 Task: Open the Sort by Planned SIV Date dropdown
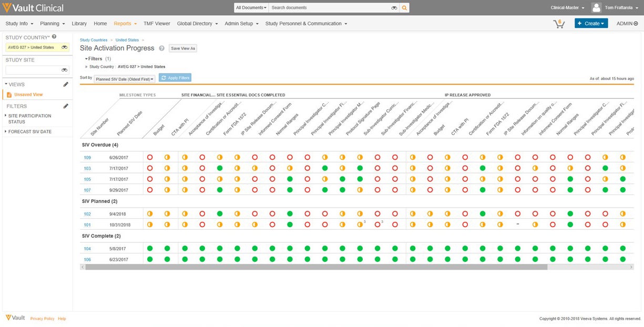(x=125, y=78)
